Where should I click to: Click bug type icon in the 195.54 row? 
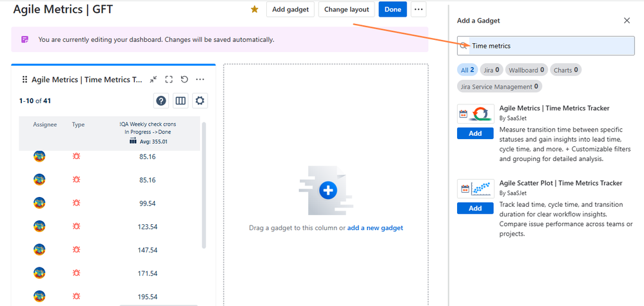click(x=76, y=296)
